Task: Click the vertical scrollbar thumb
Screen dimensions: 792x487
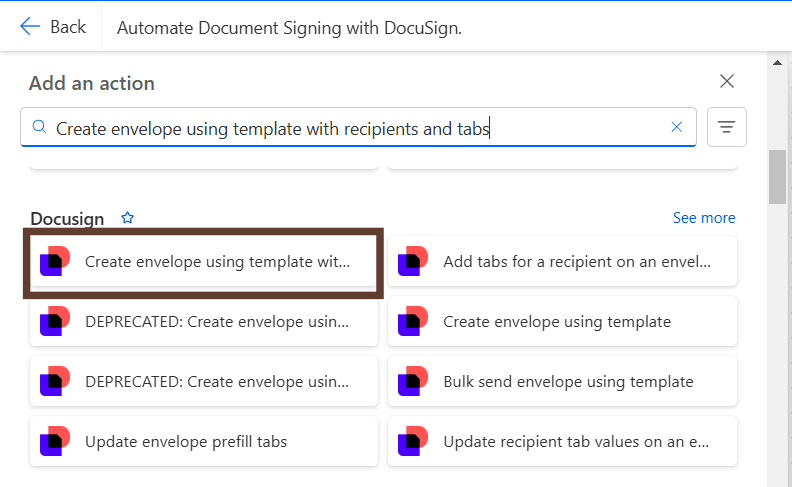Action: click(776, 177)
